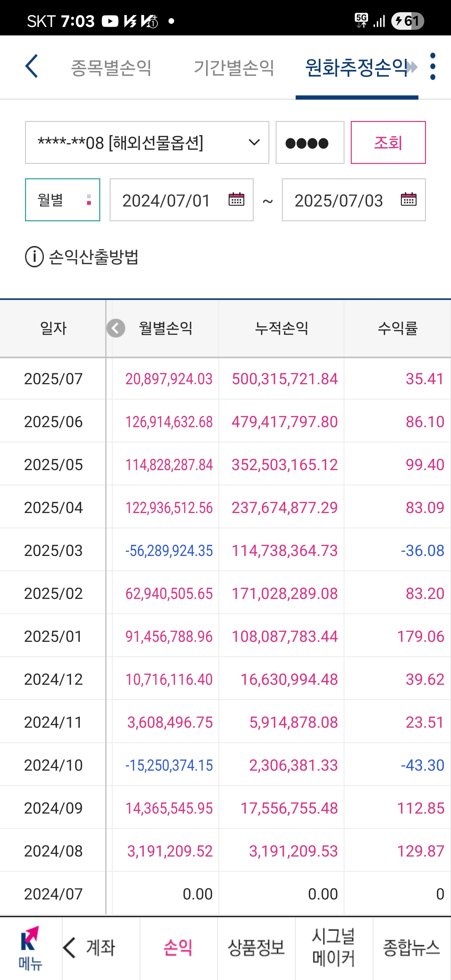Viewport: 451px width, 980px height.
Task: Tap the 손익산출방법 info icon
Action: (34, 257)
